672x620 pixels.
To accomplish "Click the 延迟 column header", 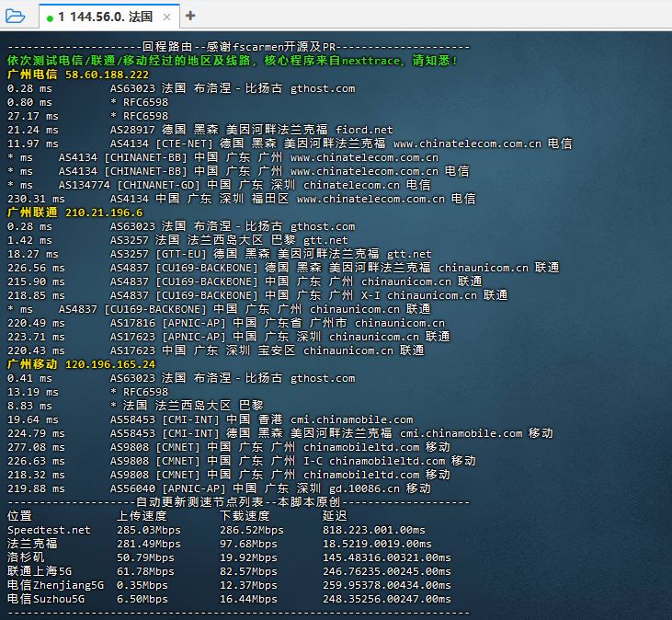I will point(335,516).
